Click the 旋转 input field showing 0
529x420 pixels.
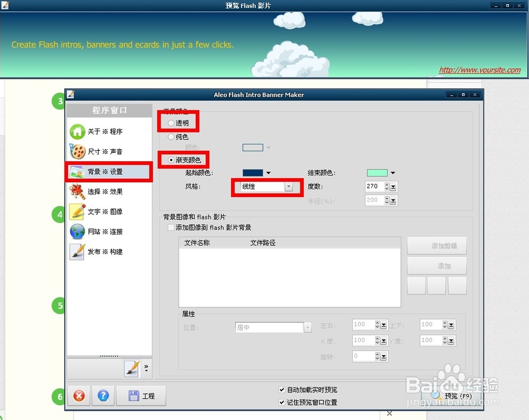(364, 356)
